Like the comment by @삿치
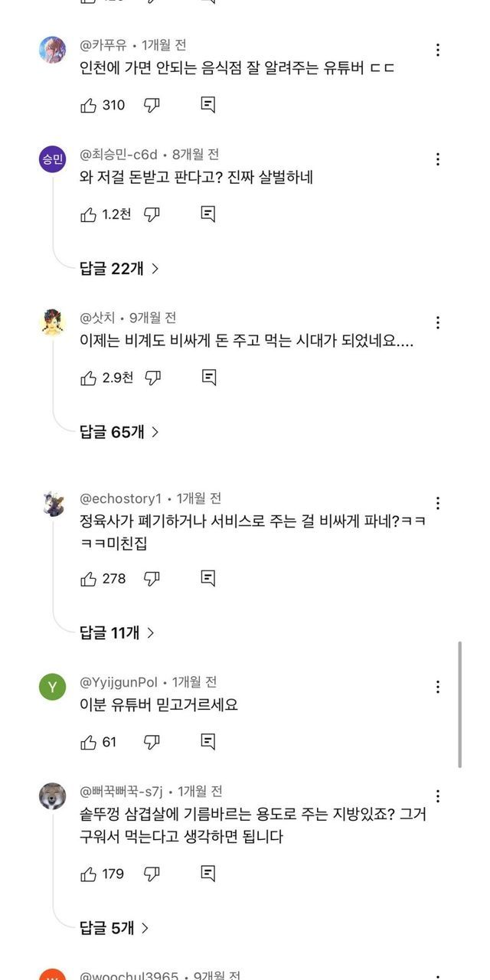Image resolution: width=490 pixels, height=980 pixels. pos(88,377)
